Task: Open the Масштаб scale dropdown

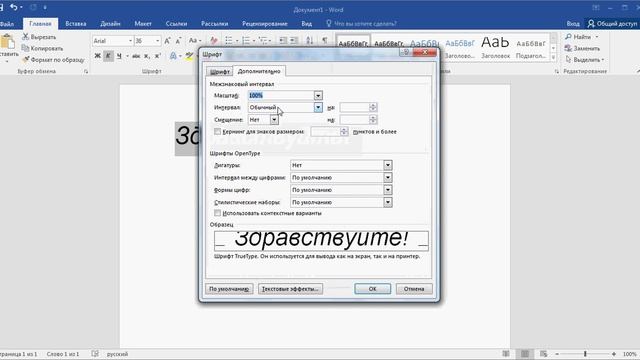Action: click(318, 96)
